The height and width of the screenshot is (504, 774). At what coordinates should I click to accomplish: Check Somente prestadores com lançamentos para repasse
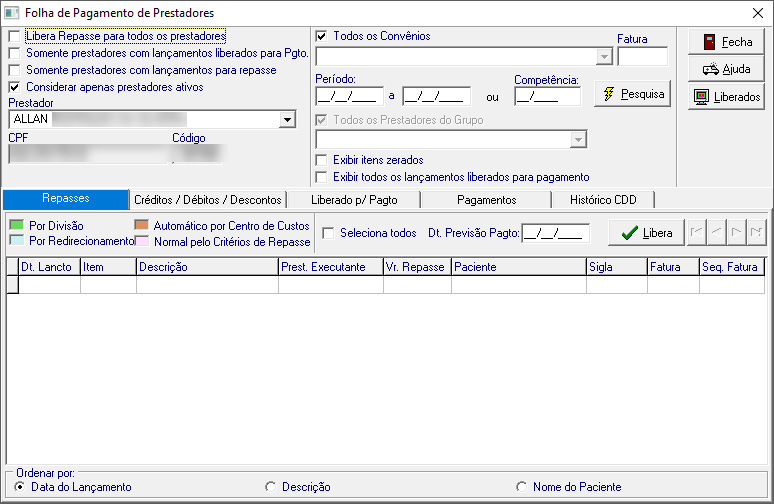(14, 70)
